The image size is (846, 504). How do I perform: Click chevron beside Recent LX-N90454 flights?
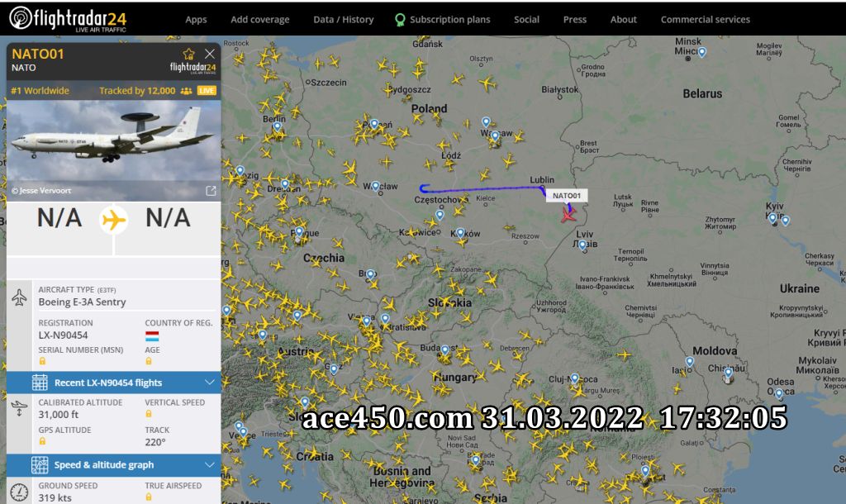[x=209, y=383]
